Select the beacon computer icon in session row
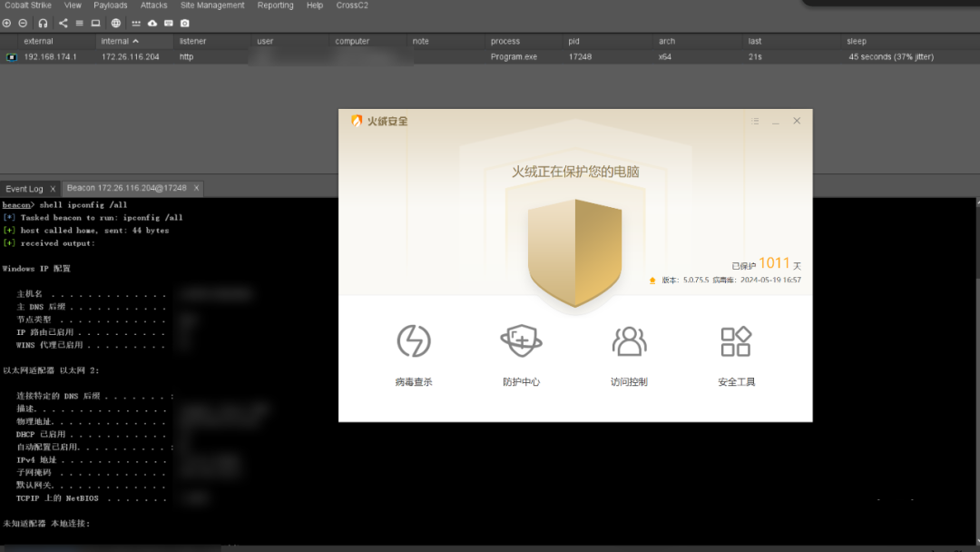This screenshot has width=980, height=552. [x=11, y=57]
